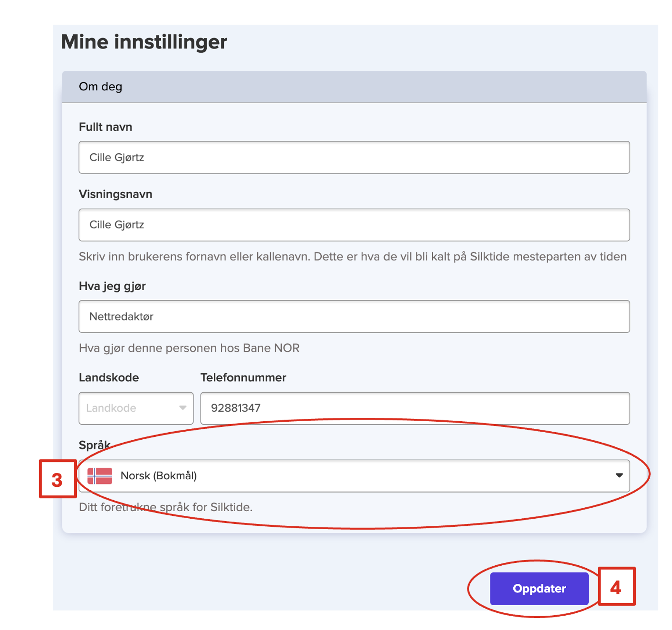This screenshot has width=672, height=630.
Task: Click the red annotation number 4
Action: [616, 587]
